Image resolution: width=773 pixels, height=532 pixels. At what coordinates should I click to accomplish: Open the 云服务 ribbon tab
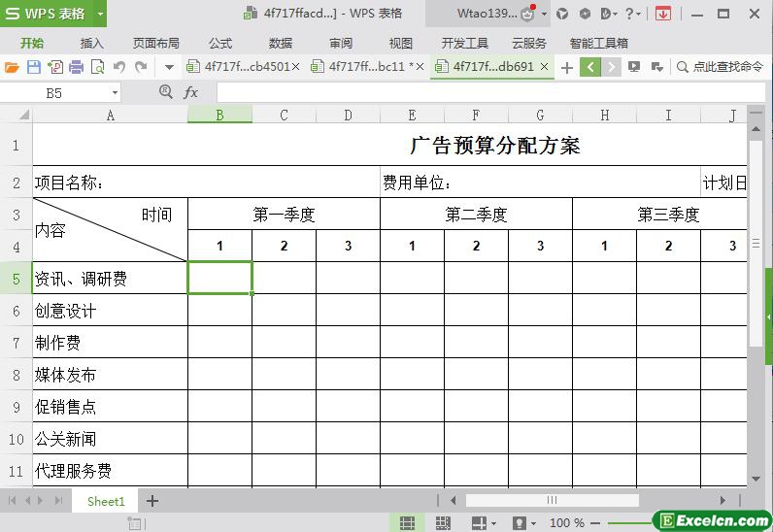coord(529,44)
